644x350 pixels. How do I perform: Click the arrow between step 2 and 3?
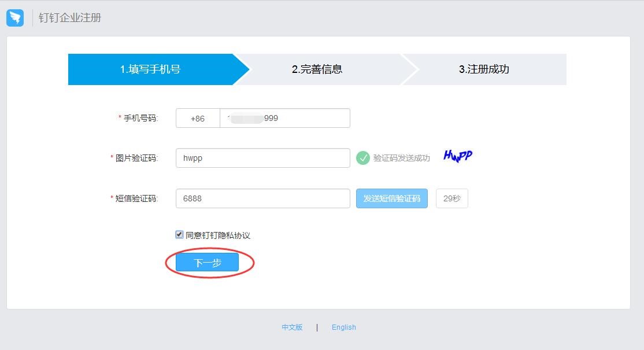pos(412,69)
